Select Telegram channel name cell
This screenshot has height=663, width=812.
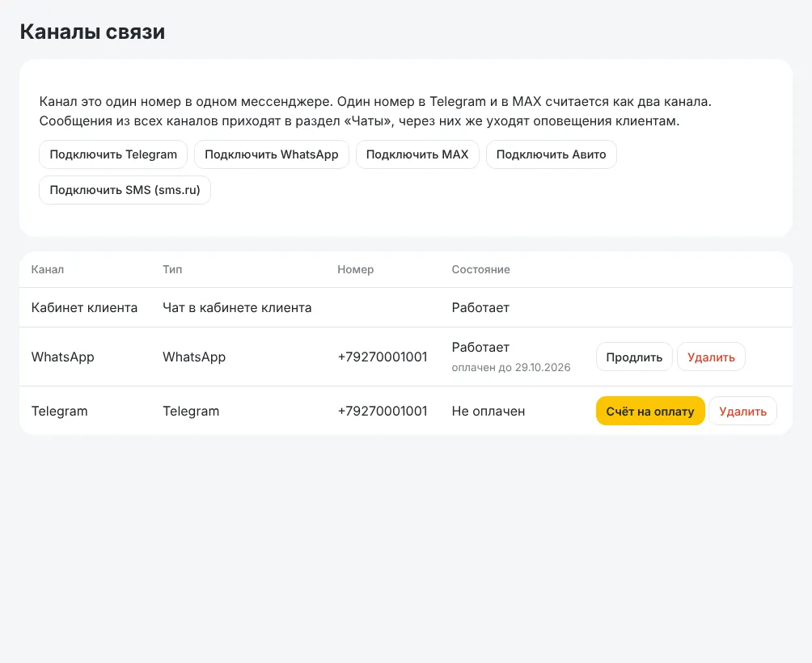[60, 411]
